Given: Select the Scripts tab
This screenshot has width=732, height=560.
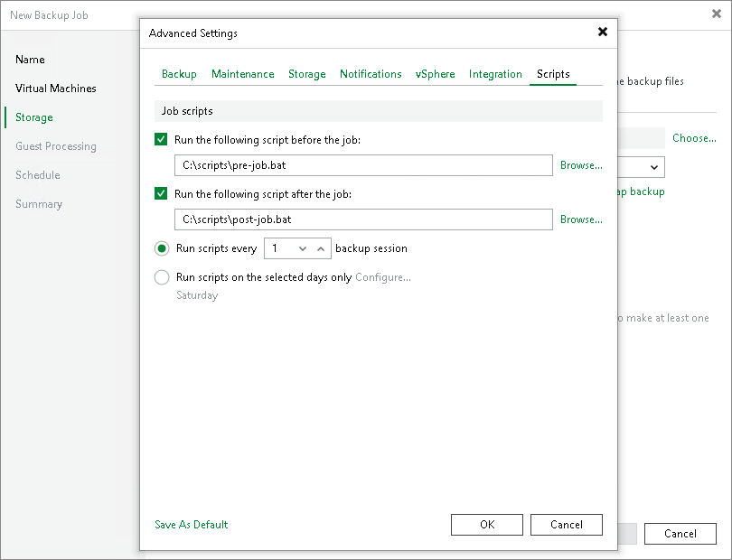Looking at the screenshot, I should pyautogui.click(x=553, y=74).
